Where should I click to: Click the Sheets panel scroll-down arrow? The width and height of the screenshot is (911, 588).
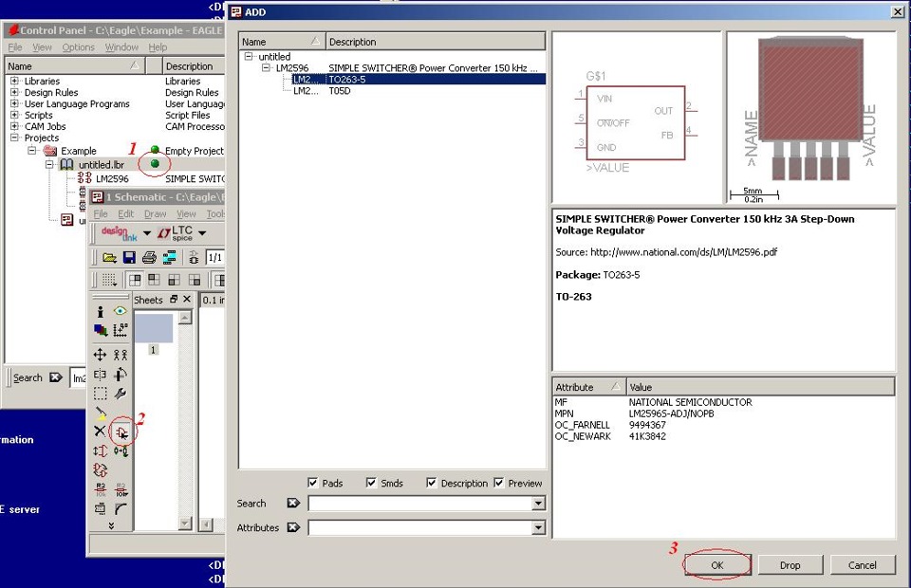[185, 523]
